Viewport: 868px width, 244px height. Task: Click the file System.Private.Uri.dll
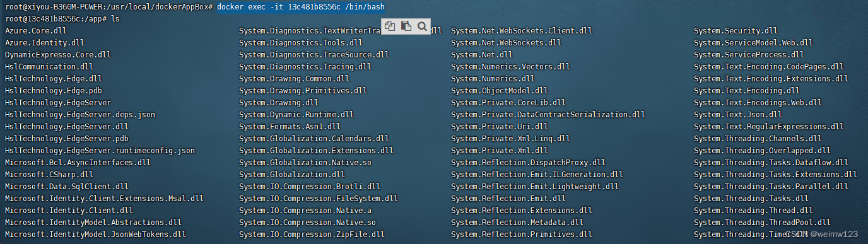pos(500,126)
